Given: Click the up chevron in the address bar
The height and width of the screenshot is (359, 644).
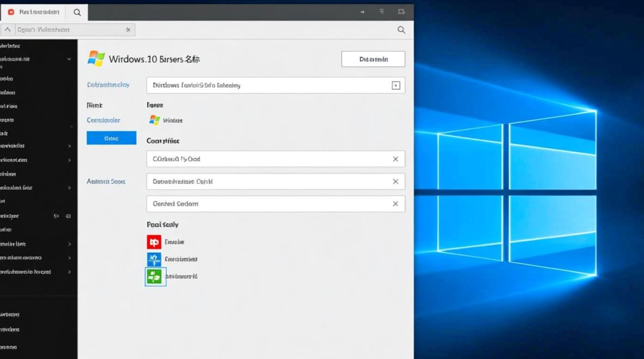Looking at the screenshot, I should (x=8, y=30).
